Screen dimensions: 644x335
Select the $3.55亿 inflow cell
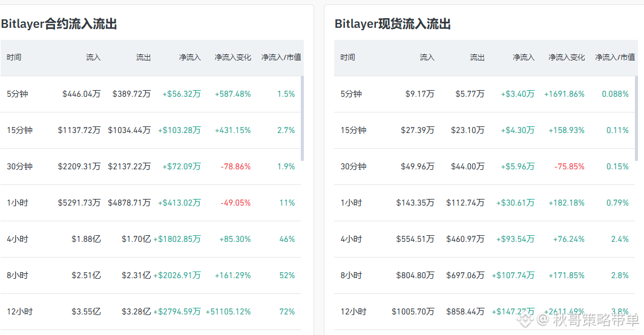click(x=86, y=311)
